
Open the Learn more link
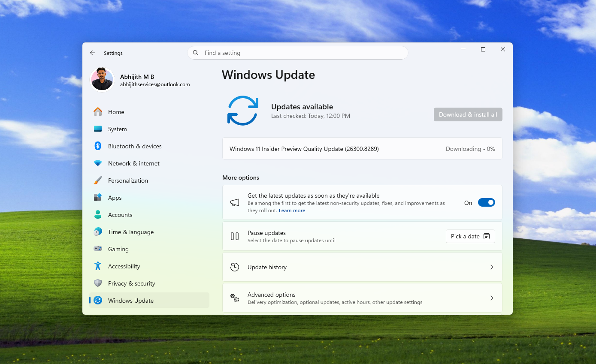coord(292,210)
